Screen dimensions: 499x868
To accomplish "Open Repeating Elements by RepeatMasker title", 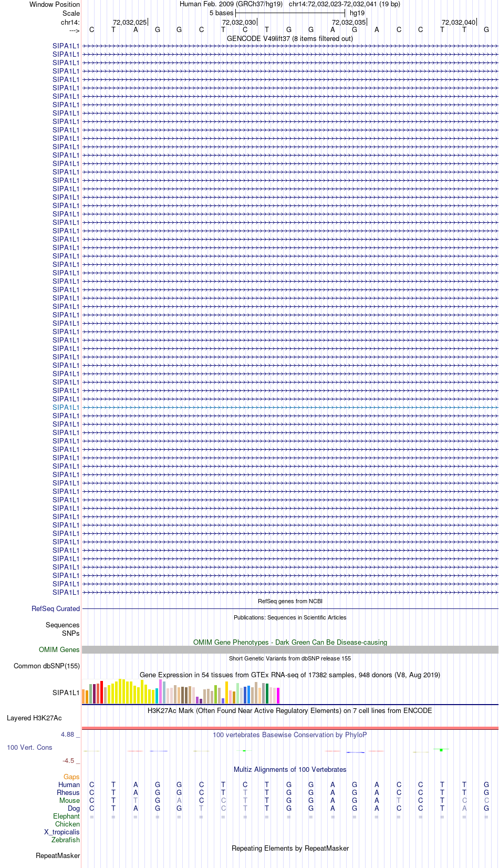I will pyautogui.click(x=290, y=848).
